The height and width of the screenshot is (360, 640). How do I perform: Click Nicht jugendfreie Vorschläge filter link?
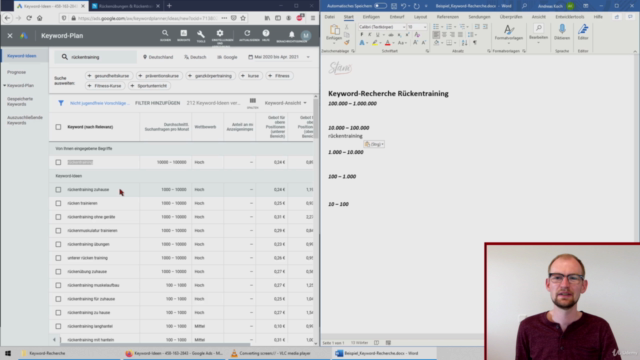(x=100, y=103)
